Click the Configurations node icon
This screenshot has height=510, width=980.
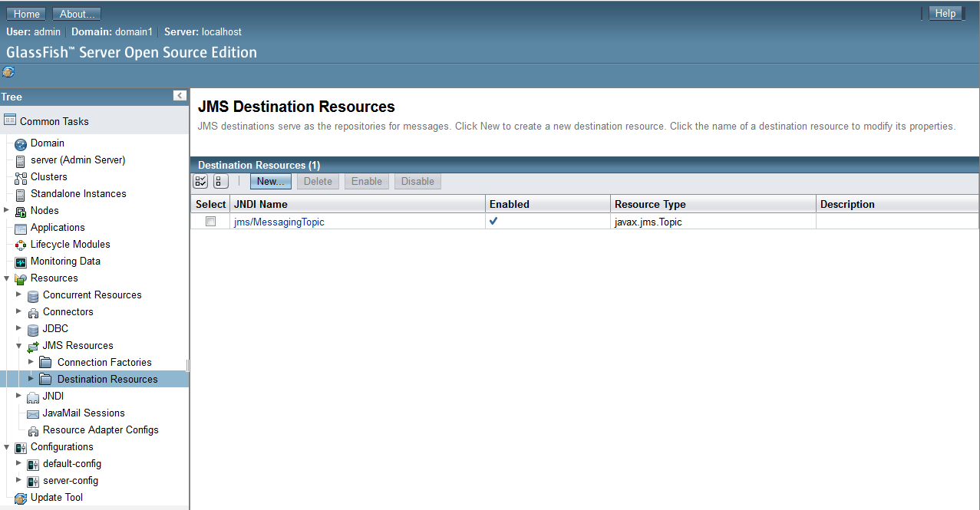(x=21, y=448)
